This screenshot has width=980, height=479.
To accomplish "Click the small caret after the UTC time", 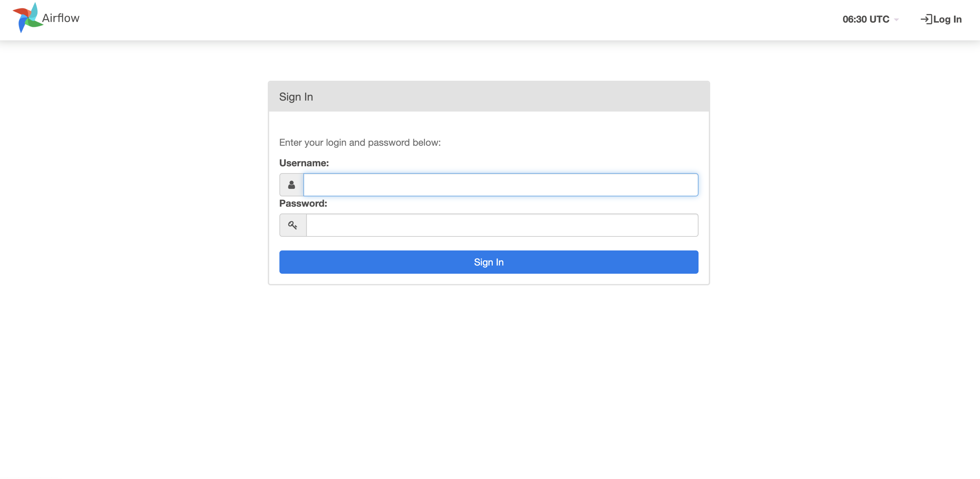I will pyautogui.click(x=896, y=20).
